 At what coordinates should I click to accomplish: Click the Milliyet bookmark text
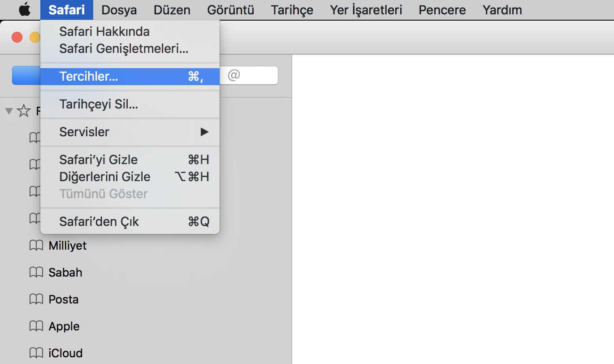[68, 246]
